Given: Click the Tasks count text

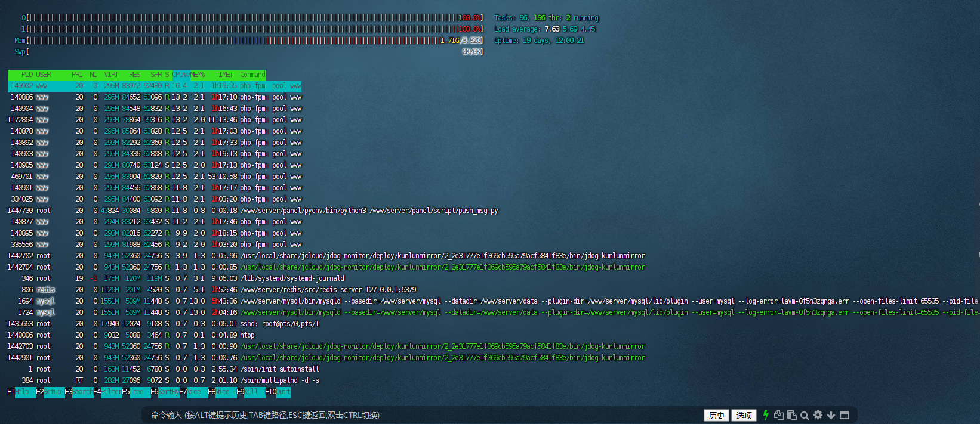Looking at the screenshot, I should coord(546,18).
